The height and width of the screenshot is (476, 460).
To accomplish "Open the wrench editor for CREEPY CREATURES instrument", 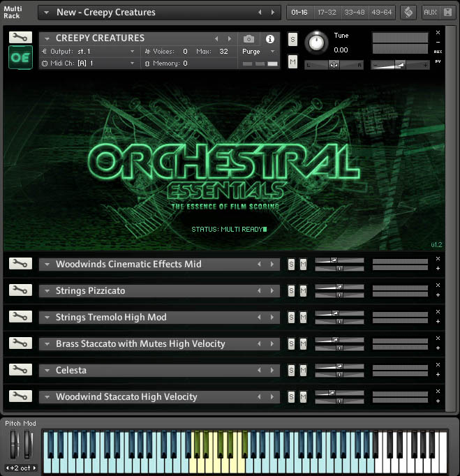I will (x=20, y=38).
